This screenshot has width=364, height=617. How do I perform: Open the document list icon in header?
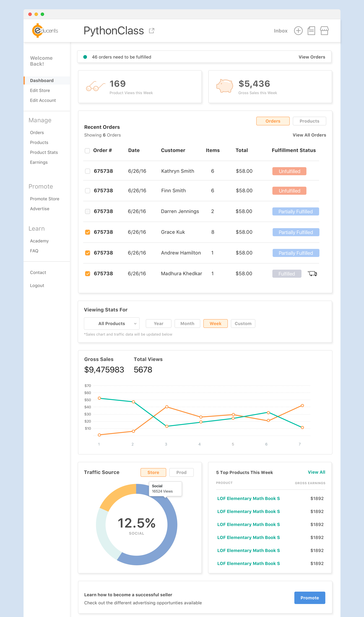click(311, 31)
